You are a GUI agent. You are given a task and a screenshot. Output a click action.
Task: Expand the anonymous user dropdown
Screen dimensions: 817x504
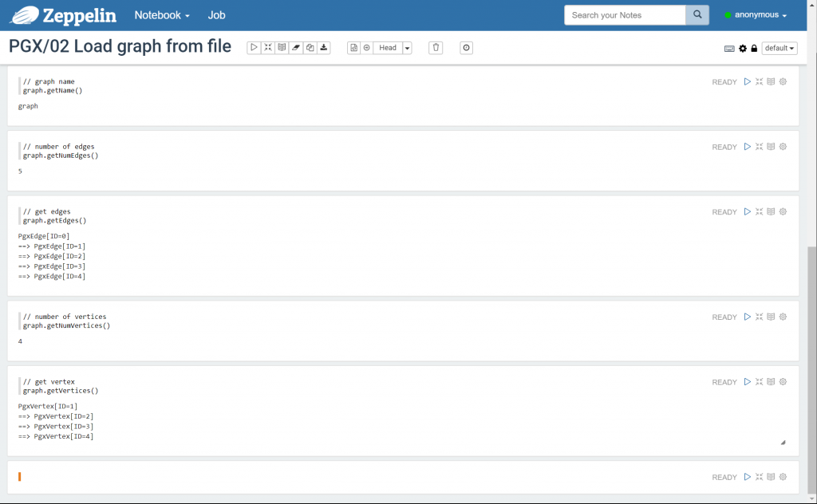pyautogui.click(x=756, y=15)
